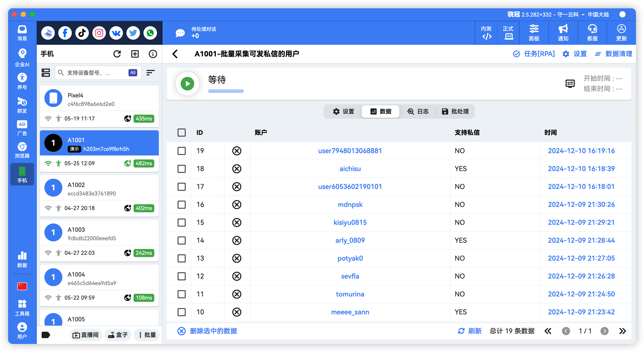Open the All search filter dropdown
Image resolution: width=644 pixels, height=352 pixels.
point(133,73)
